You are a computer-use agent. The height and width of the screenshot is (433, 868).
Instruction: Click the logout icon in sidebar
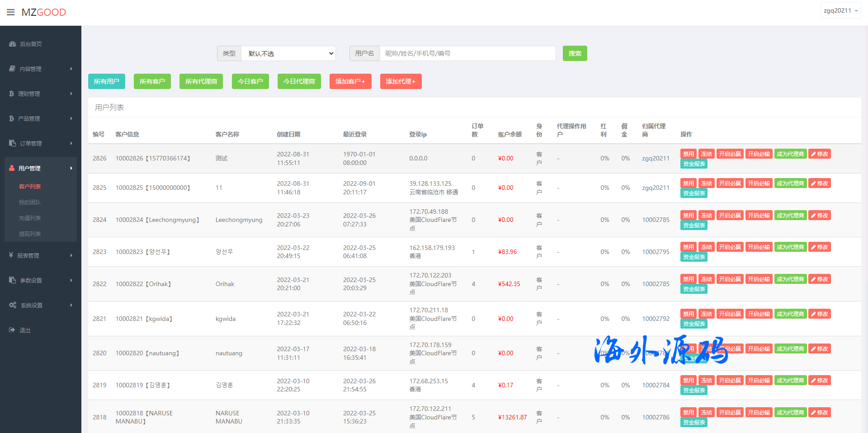(12, 330)
